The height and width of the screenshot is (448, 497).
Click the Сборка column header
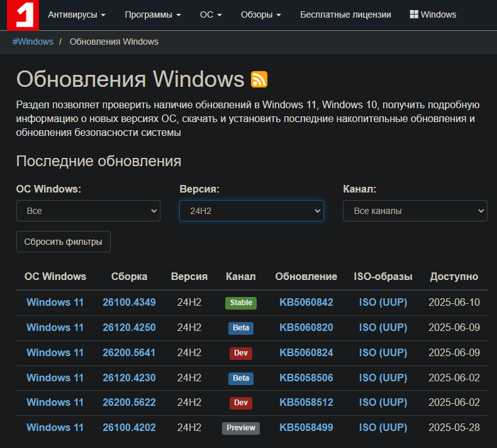point(129,276)
